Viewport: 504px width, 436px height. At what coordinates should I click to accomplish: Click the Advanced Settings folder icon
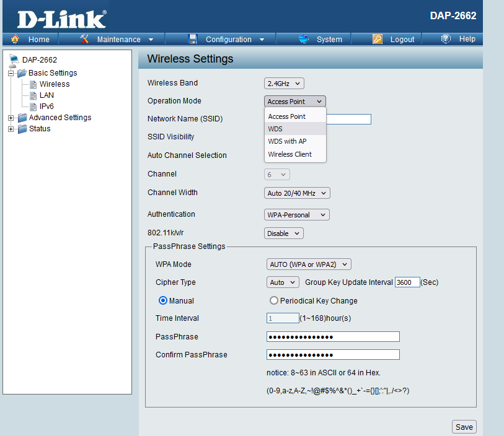pos(22,118)
